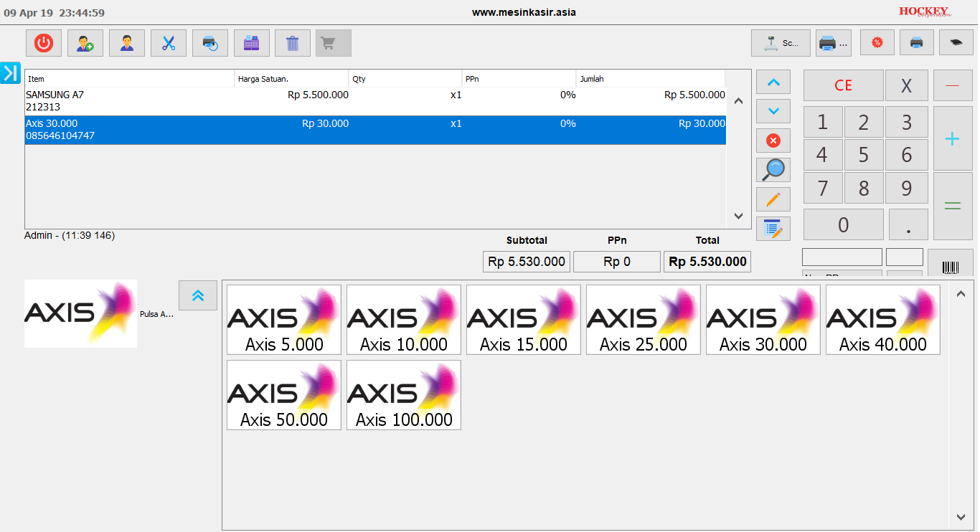Click keypad number 0
The height and width of the screenshot is (532, 980).
pyautogui.click(x=844, y=224)
